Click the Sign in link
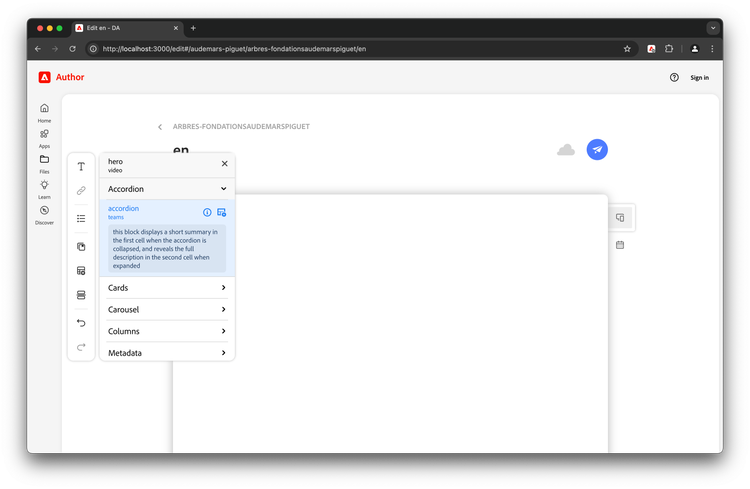Viewport: 750px width, 489px height. click(699, 78)
